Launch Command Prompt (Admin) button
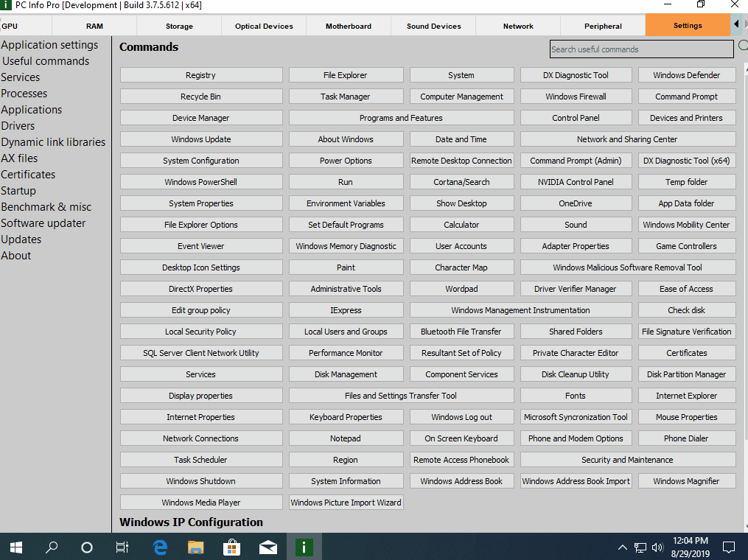 (576, 161)
